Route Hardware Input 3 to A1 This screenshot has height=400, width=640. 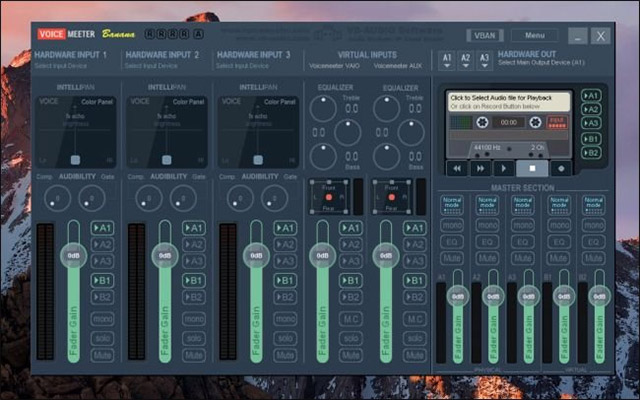(x=285, y=228)
